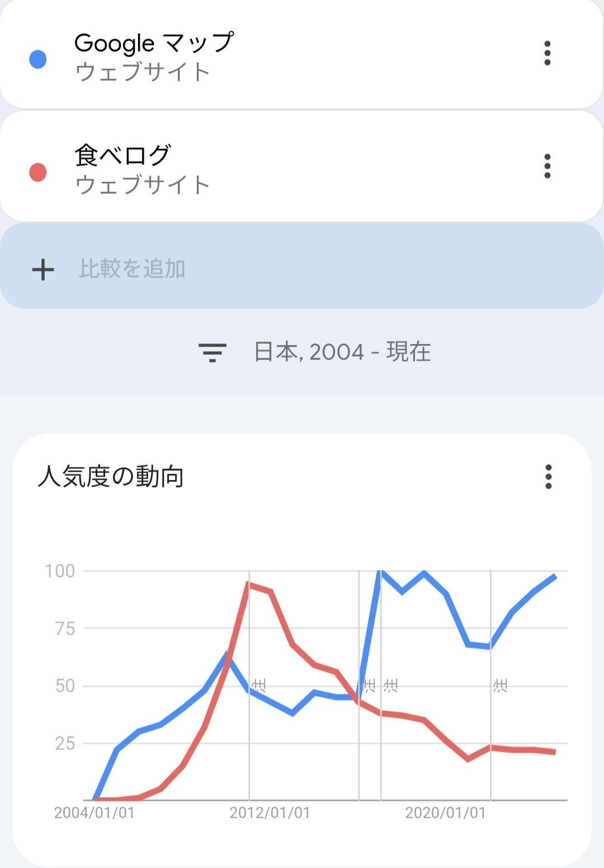Click the 比較を追加 comparison field
This screenshot has height=868, width=604.
tap(132, 269)
